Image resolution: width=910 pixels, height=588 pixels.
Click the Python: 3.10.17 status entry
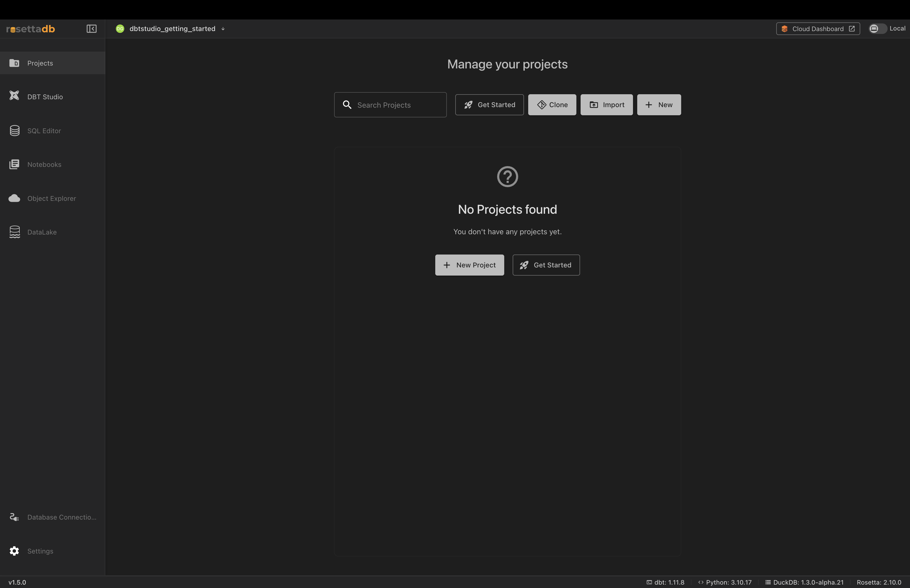725,582
